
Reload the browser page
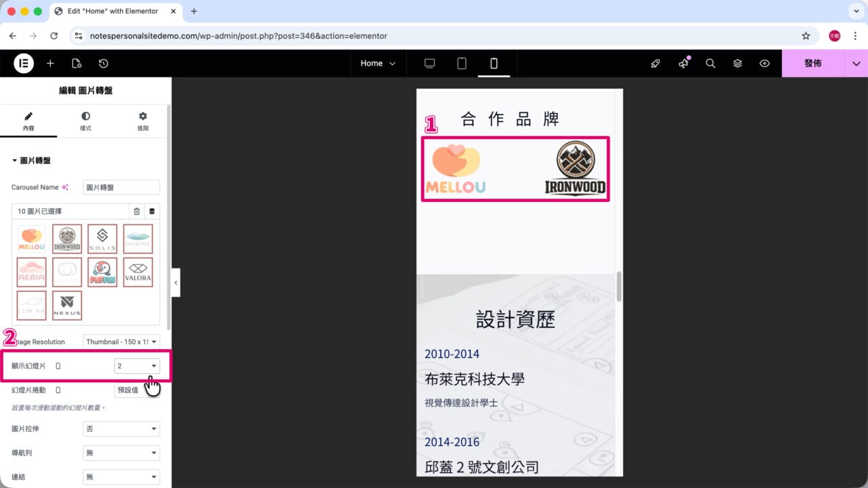(54, 36)
